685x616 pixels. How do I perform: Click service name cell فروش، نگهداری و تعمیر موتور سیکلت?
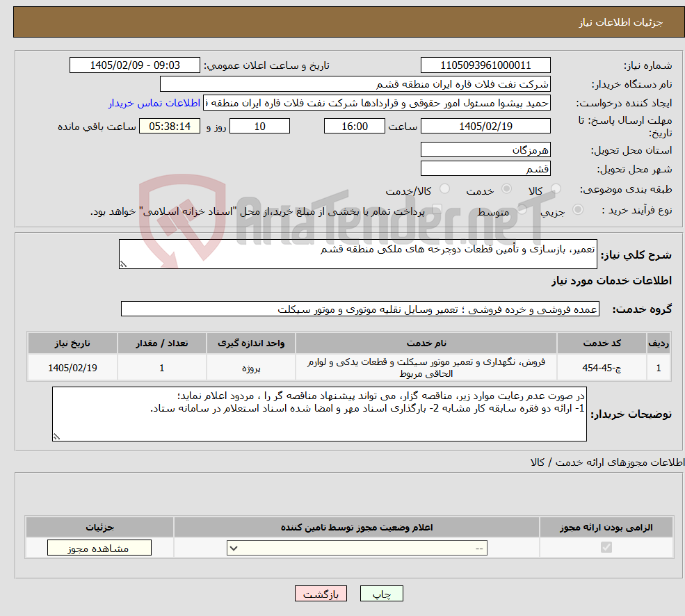pos(426,368)
